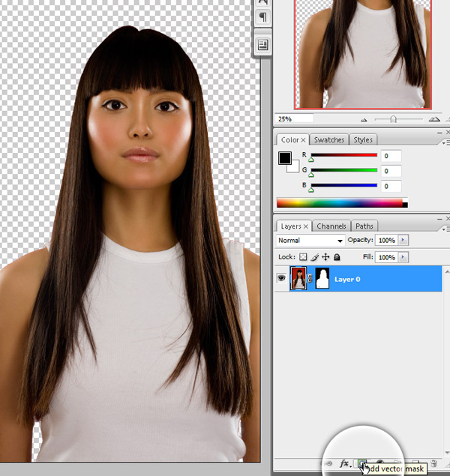Screen dimensions: 450x476
Task: Minimize the Color panel group
Action: 439,133
